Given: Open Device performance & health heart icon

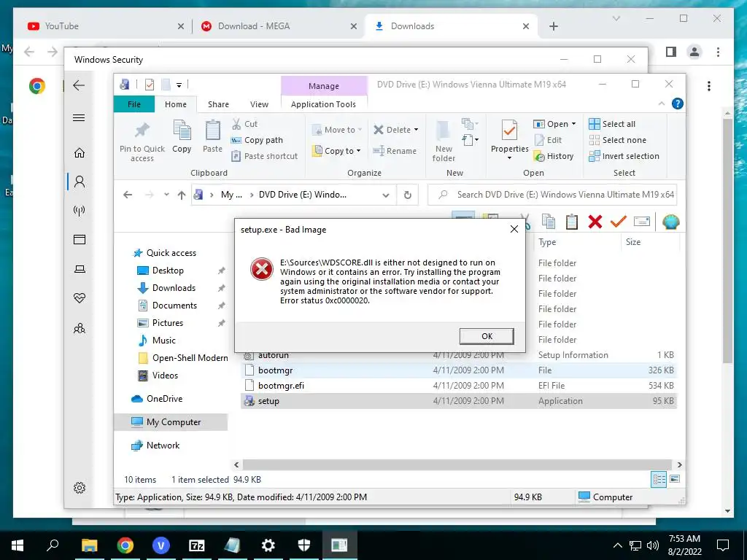Looking at the screenshot, I should [x=80, y=298].
